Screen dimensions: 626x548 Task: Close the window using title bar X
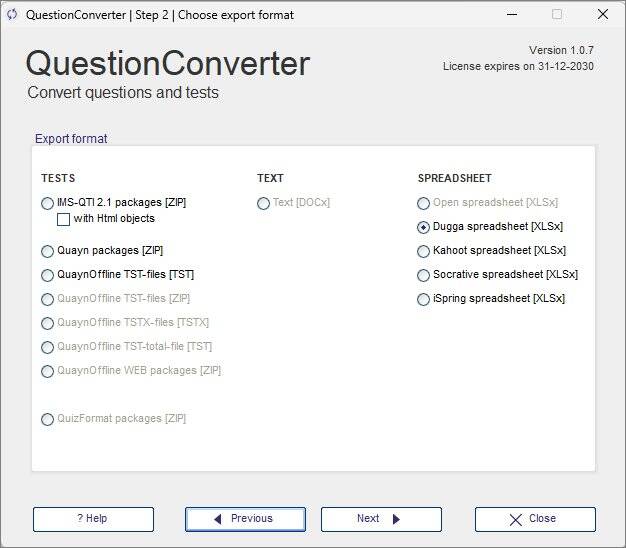coord(603,14)
